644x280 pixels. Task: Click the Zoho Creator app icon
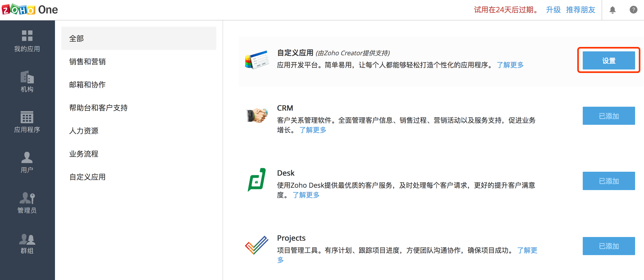click(x=257, y=60)
